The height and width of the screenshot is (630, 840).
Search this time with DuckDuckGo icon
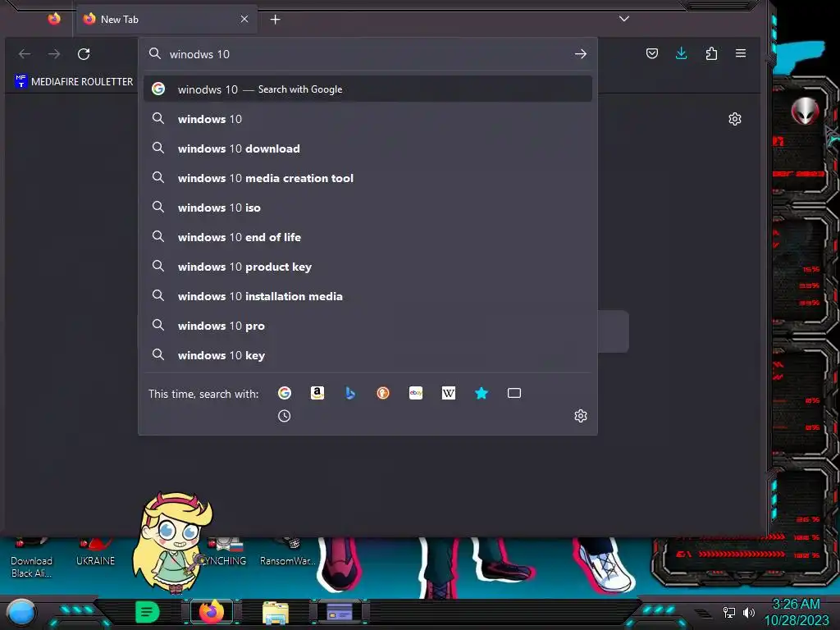383,393
